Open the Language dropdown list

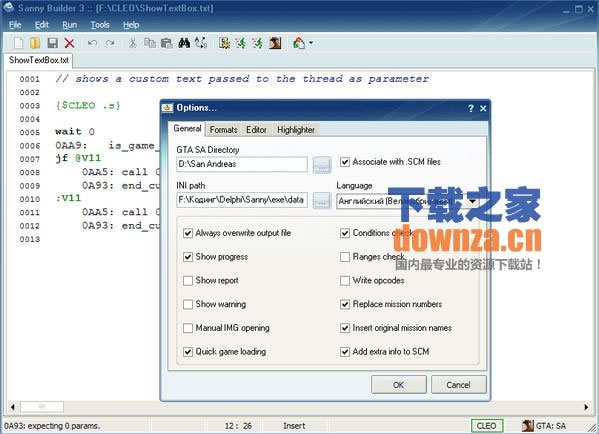tap(473, 201)
